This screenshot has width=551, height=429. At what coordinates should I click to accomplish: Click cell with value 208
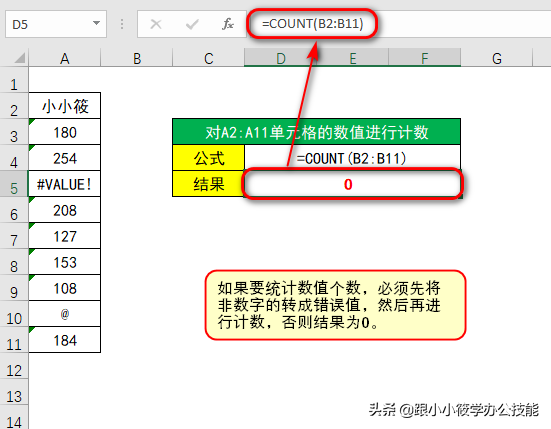pos(65,210)
